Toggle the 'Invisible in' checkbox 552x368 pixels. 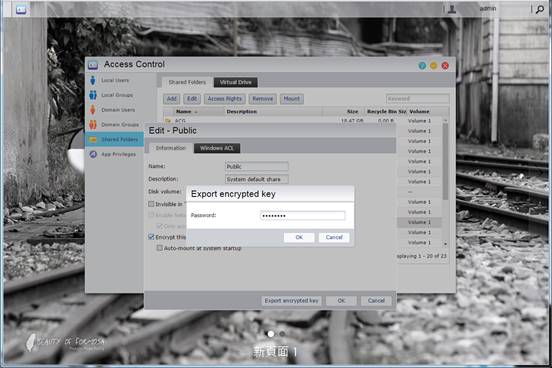coord(151,204)
